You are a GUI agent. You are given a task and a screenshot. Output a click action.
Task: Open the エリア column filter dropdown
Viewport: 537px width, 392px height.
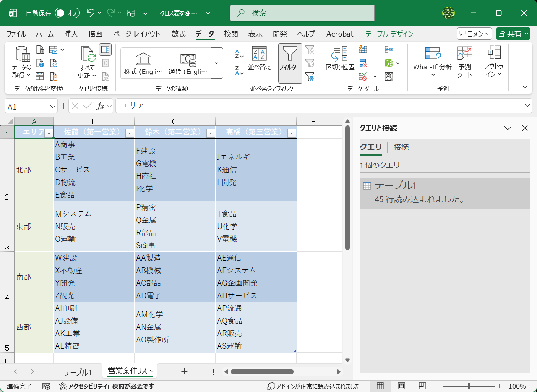(50, 132)
